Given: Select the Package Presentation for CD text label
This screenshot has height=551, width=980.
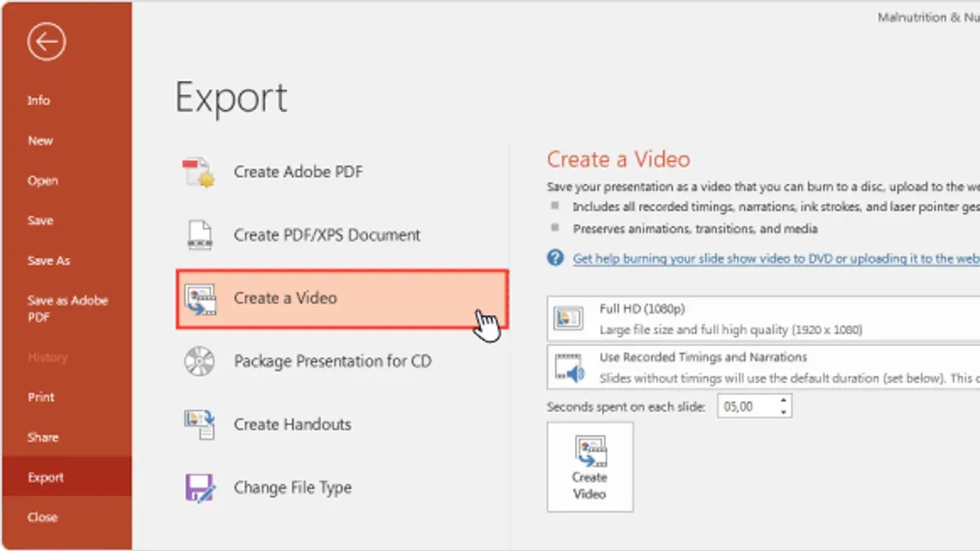Looking at the screenshot, I should click(x=332, y=361).
